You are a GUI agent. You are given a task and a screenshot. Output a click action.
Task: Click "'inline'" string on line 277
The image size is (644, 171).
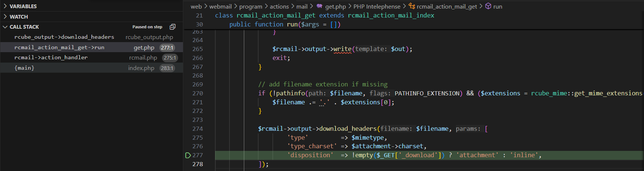click(x=524, y=155)
